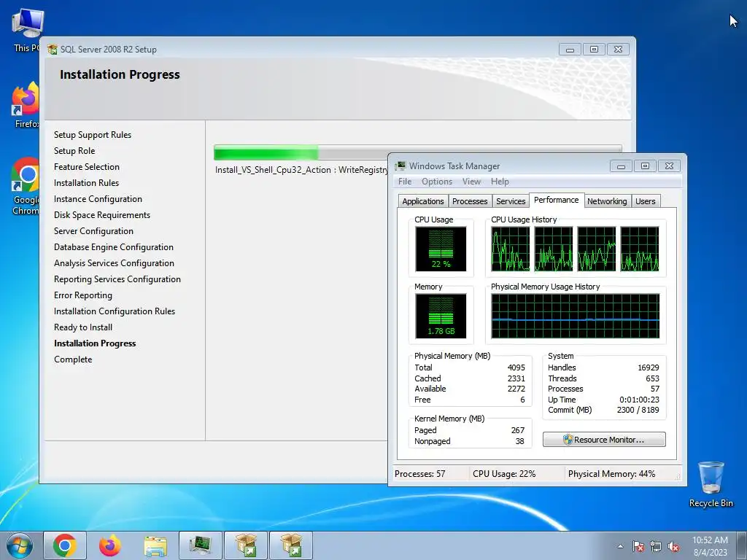This screenshot has height=560, width=747.
Task: Open Action Center flag tray icon
Action: click(x=638, y=547)
